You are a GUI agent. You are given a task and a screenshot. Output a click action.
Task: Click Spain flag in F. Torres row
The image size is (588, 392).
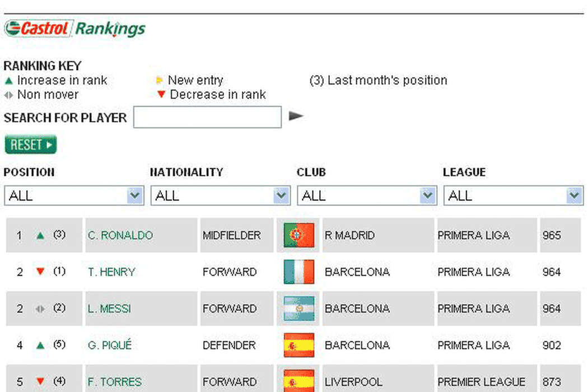[299, 381]
